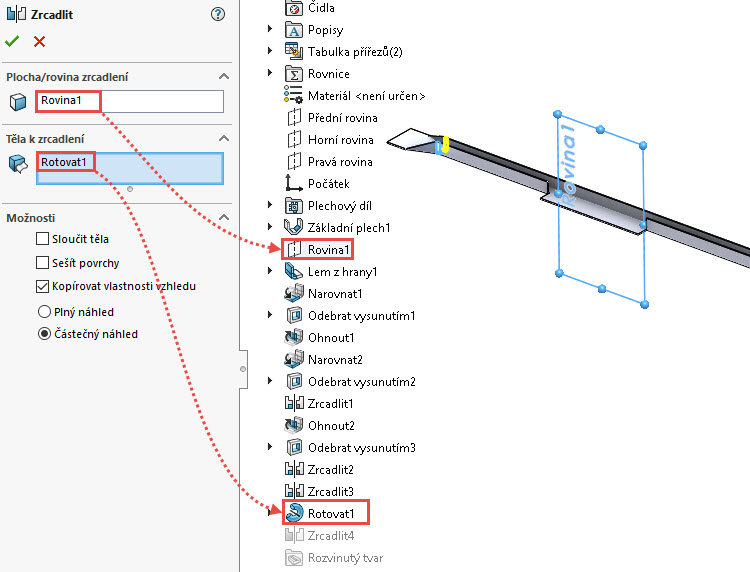Click the Rovina1 plane label in viewport
This screenshot has width=750, height=572.
(x=568, y=165)
